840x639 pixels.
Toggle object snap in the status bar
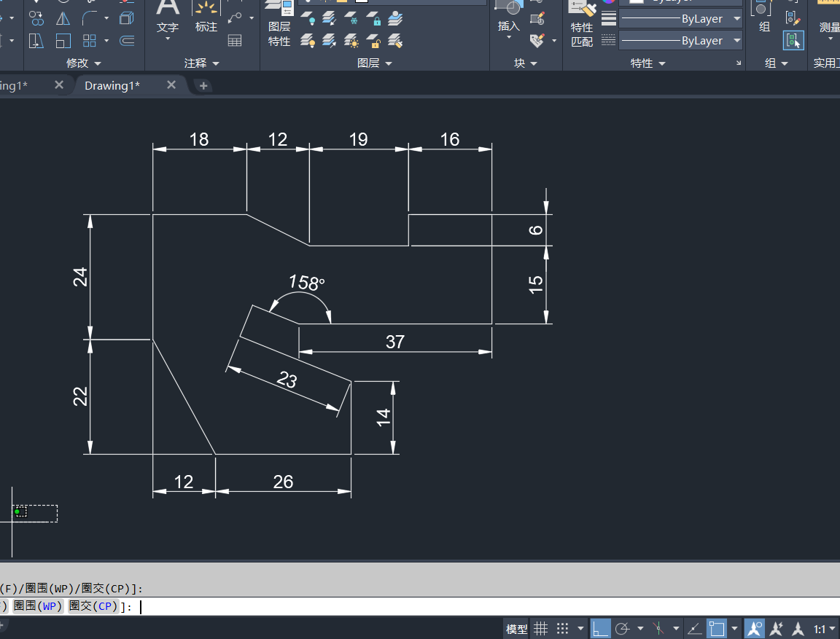pos(717,628)
